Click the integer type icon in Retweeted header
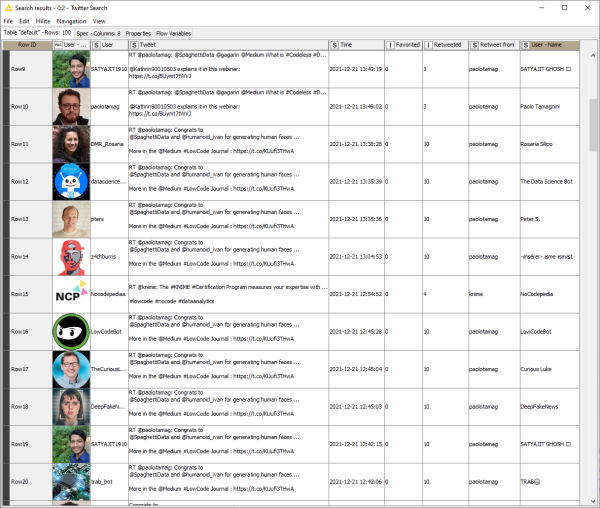This screenshot has height=508, width=600. [428, 45]
